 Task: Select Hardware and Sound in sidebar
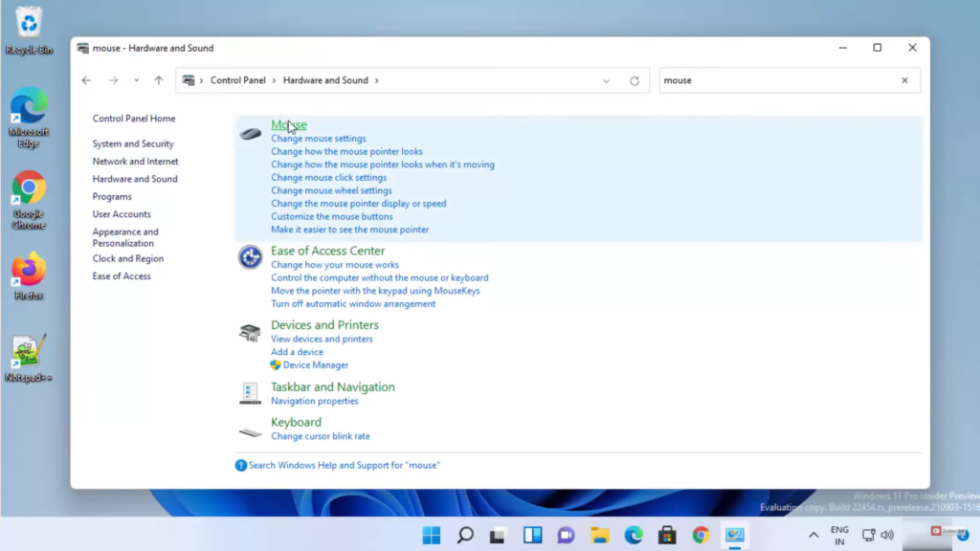pos(135,179)
